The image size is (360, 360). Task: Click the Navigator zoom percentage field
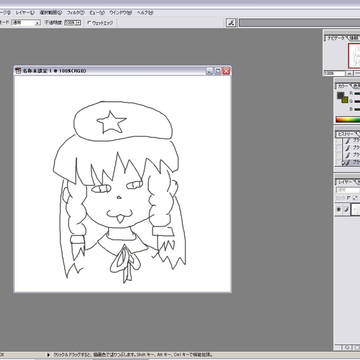pos(334,73)
